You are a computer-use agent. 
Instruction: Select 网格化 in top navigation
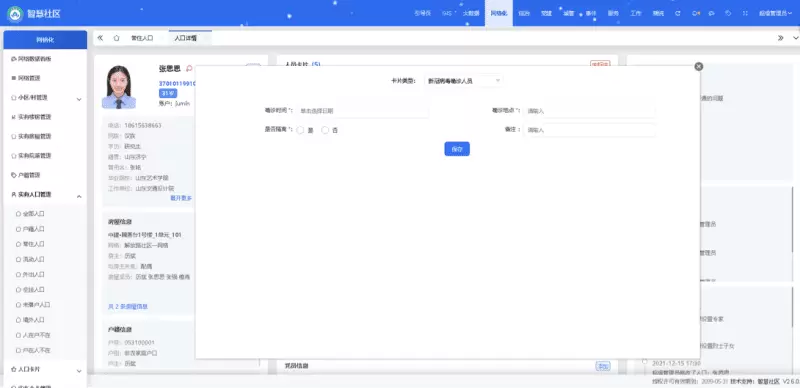point(498,14)
